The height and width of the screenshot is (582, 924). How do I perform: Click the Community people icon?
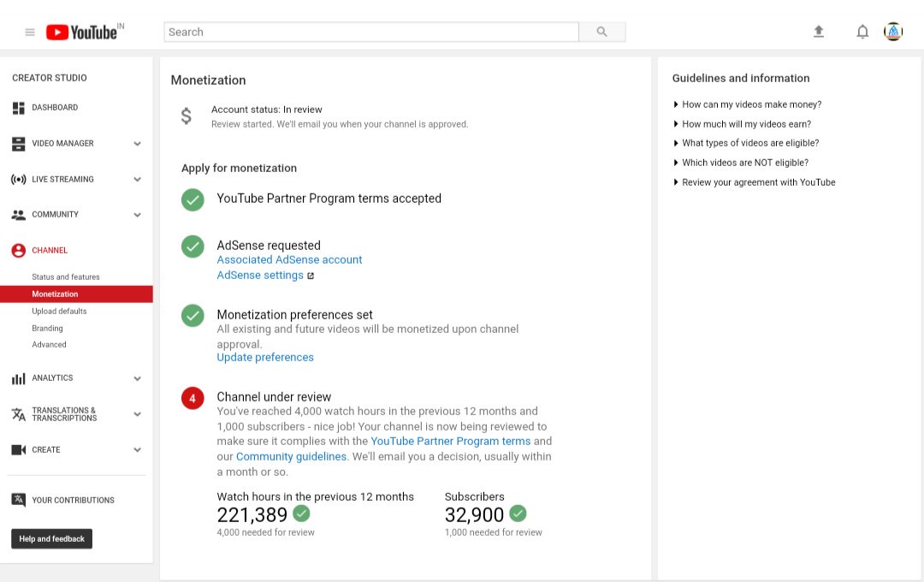click(18, 215)
